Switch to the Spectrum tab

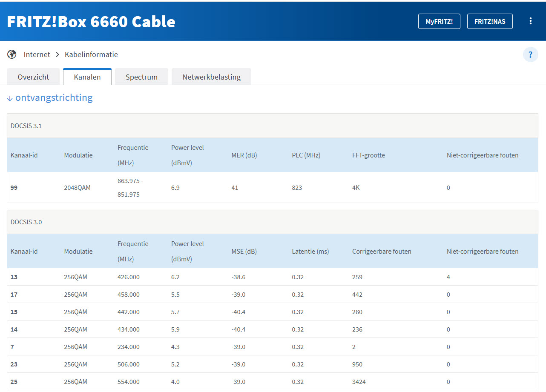[141, 77]
